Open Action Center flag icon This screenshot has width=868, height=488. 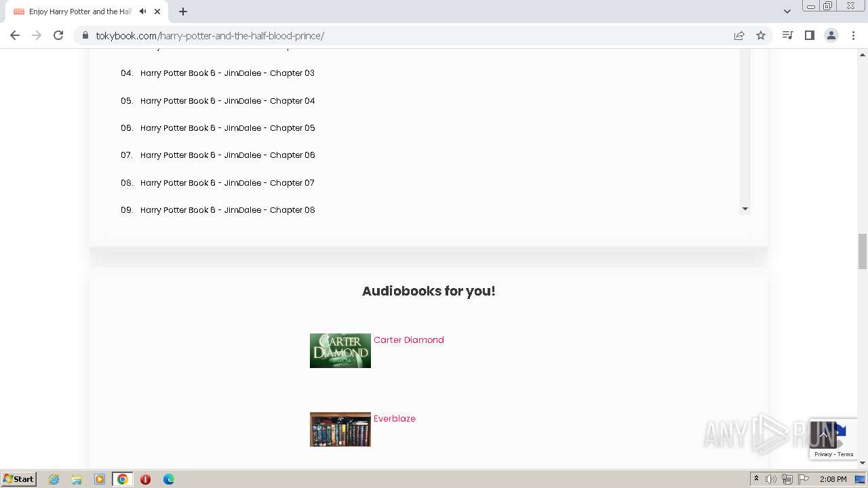tap(804, 479)
